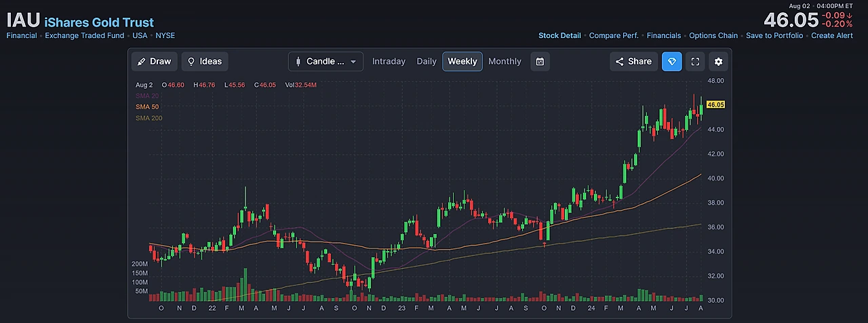Select the SMA 20 indicator label
The height and width of the screenshot is (323, 868).
tap(149, 96)
